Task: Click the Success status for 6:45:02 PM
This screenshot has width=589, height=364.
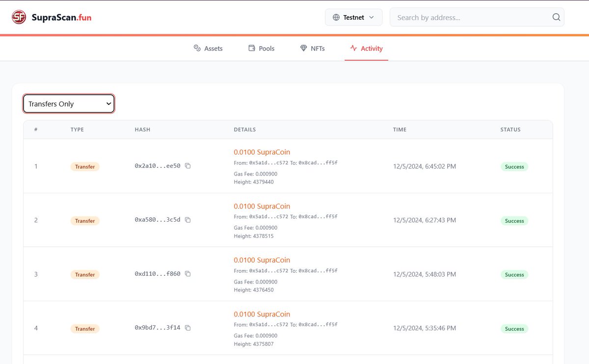Action: point(514,167)
